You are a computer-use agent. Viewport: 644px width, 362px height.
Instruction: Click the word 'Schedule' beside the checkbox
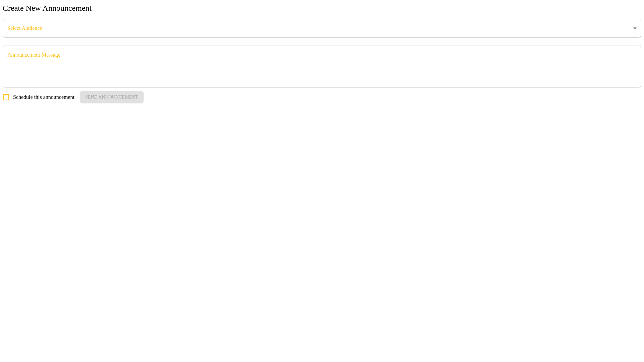[23, 97]
